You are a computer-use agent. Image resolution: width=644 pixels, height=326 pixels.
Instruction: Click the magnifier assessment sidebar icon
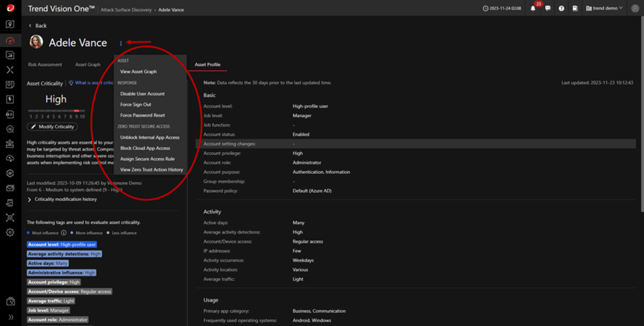click(11, 129)
